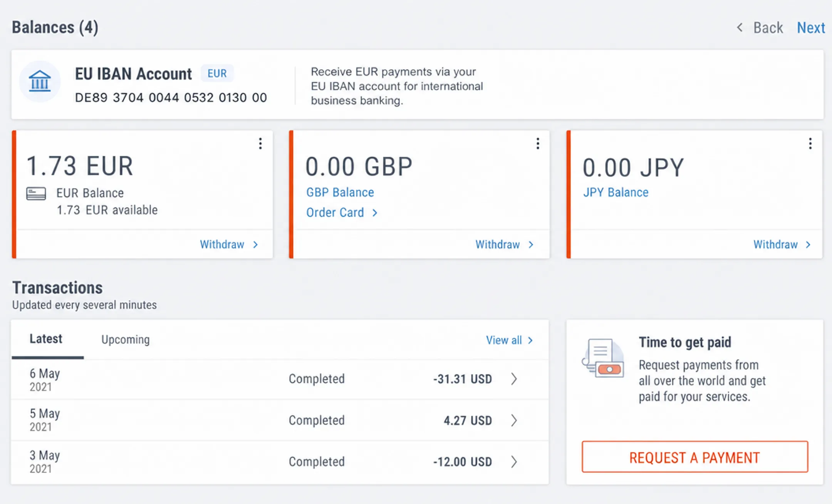Viewport: 832px width, 504px height.
Task: Click the Request a Payment button
Action: coord(695,457)
